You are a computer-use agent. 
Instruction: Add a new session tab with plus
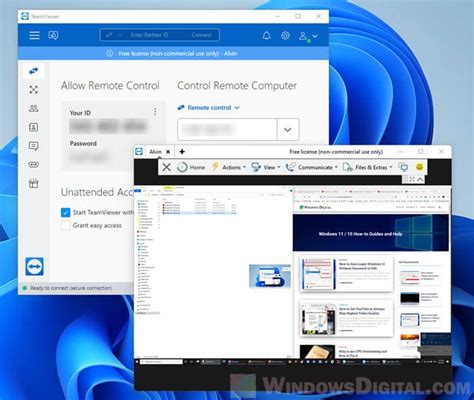click(x=182, y=152)
